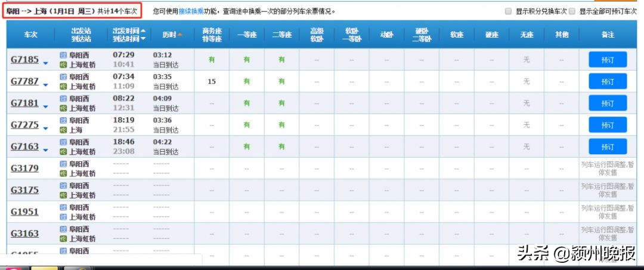Sort by 历时 using its arrow icon
The image size is (644, 270).
(x=180, y=35)
